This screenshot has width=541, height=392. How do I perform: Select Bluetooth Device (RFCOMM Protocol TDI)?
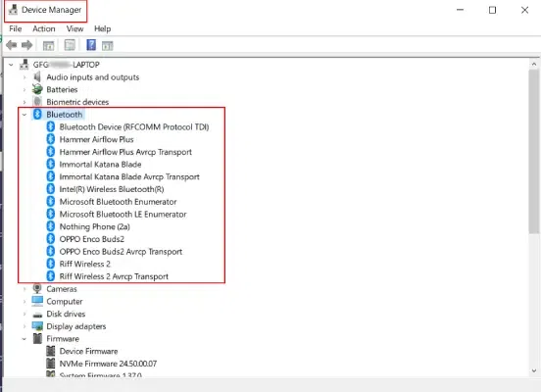pos(134,127)
